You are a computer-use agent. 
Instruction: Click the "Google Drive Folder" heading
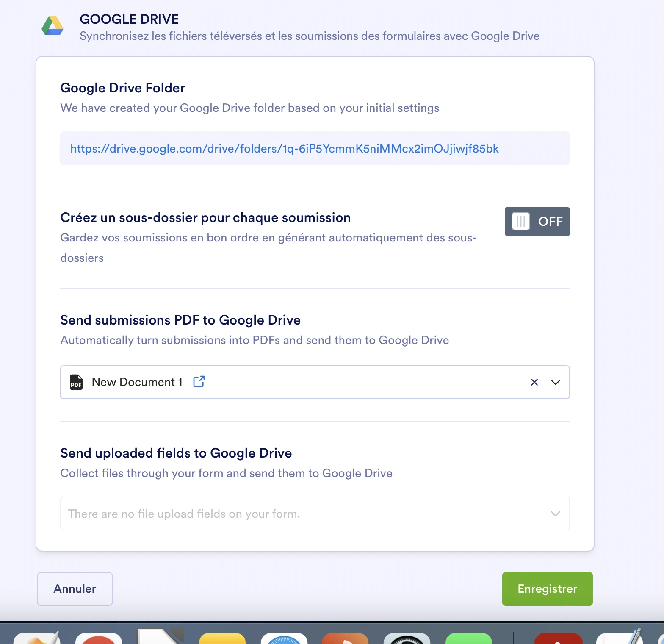tap(123, 88)
